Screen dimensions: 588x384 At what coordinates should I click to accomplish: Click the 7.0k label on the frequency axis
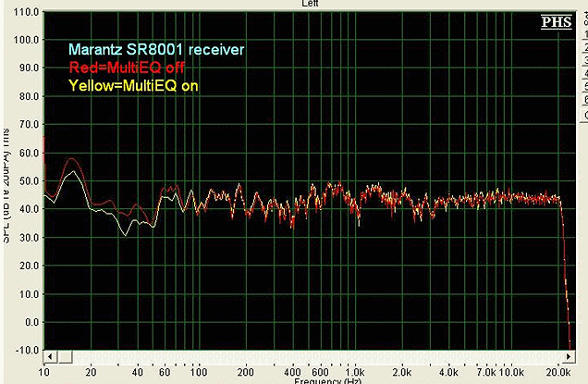point(486,372)
